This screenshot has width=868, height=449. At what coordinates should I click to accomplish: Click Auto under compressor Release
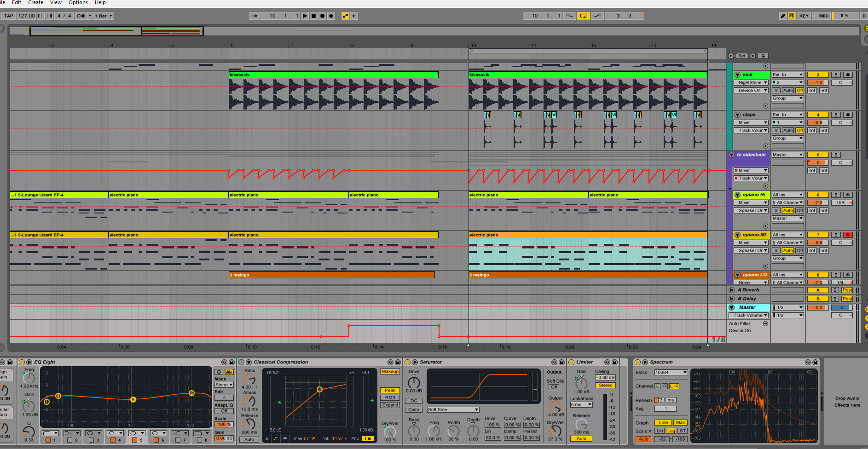coord(249,439)
